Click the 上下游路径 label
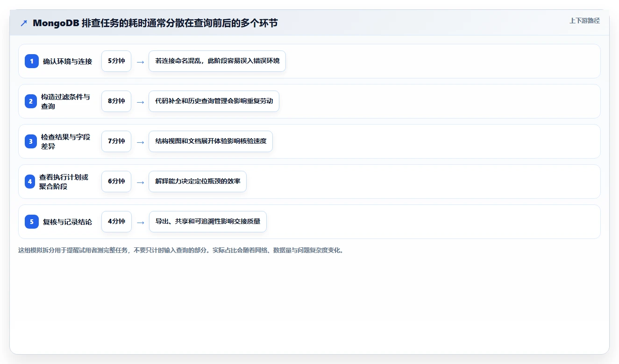 [x=584, y=21]
